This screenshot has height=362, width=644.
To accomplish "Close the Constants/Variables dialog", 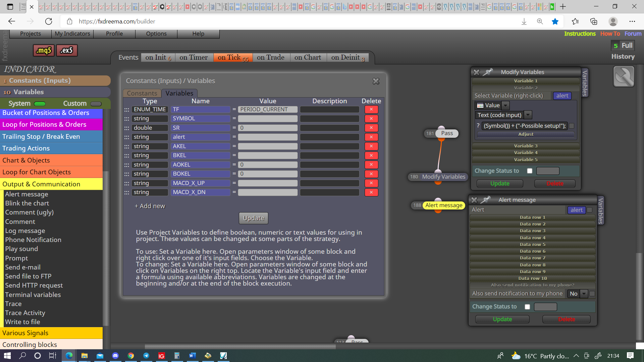I will (376, 81).
